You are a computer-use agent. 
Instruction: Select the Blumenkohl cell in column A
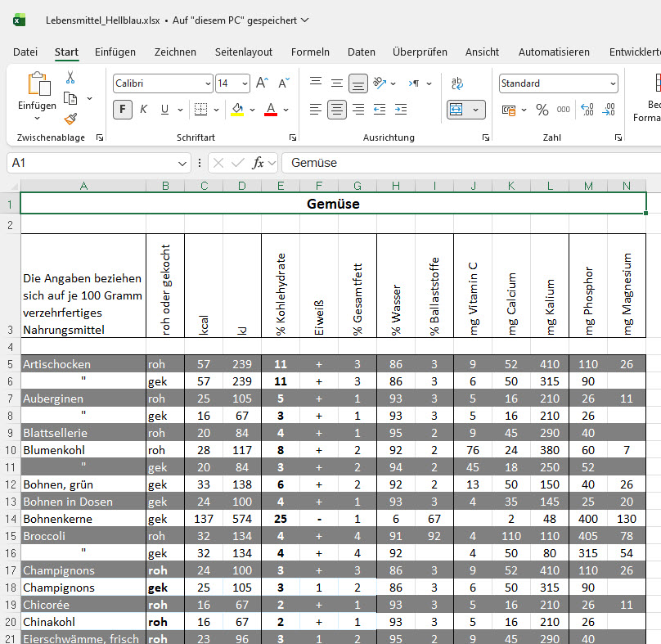[83, 450]
